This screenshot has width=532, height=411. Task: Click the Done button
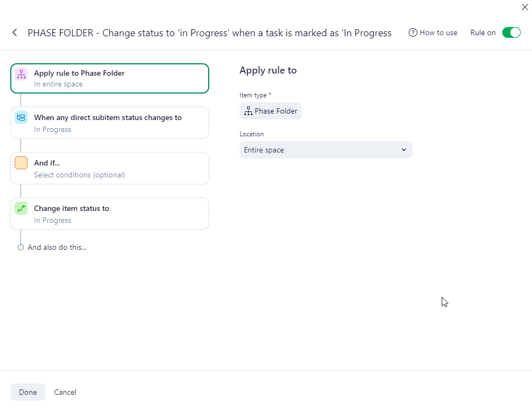28,392
